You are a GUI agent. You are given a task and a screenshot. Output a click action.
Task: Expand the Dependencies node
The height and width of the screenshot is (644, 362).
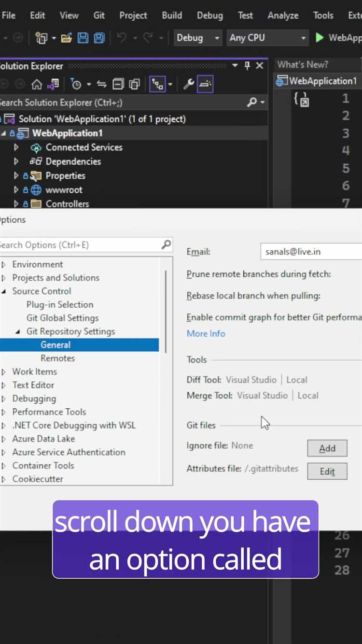pos(16,161)
